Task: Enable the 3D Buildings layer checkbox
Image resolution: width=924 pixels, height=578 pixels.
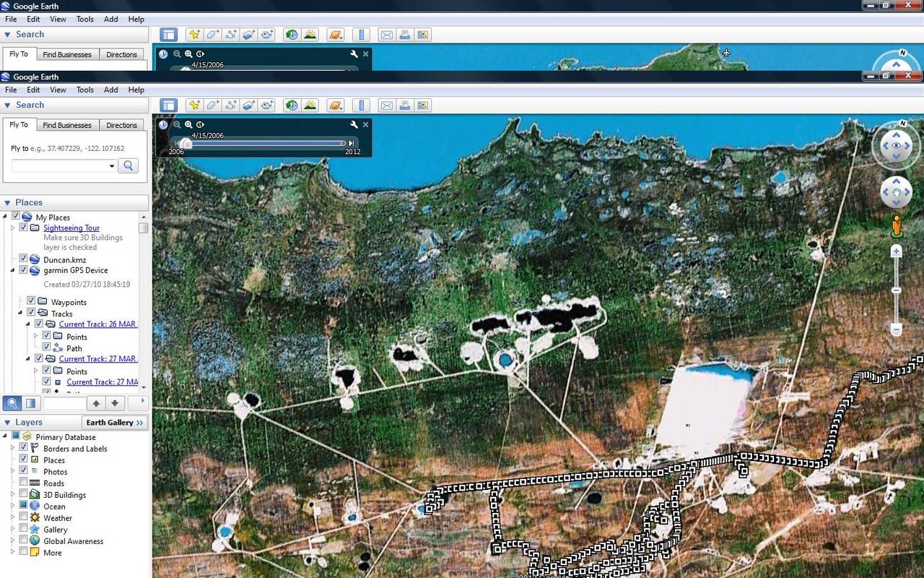Action: click(23, 494)
